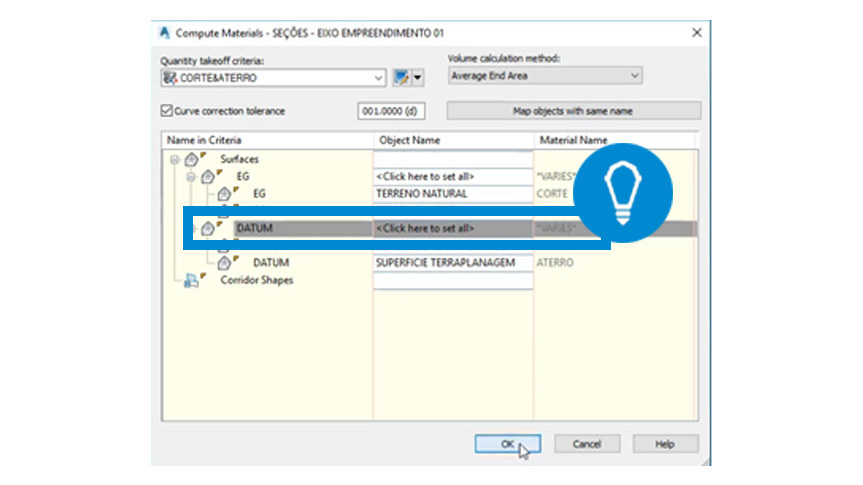Click the OK button

507,444
